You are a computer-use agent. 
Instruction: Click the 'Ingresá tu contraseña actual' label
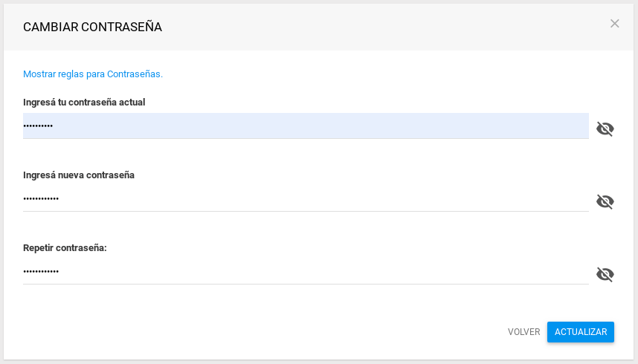[84, 102]
